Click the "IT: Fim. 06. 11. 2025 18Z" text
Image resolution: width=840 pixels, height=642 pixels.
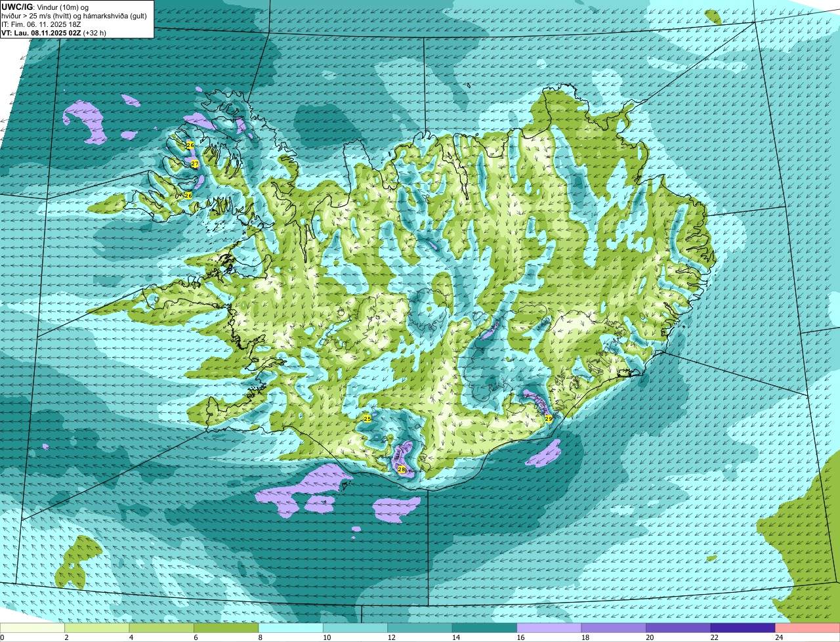point(41,24)
